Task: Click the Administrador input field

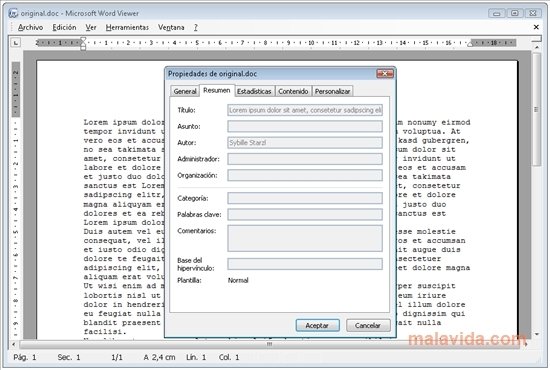Action: tap(305, 159)
